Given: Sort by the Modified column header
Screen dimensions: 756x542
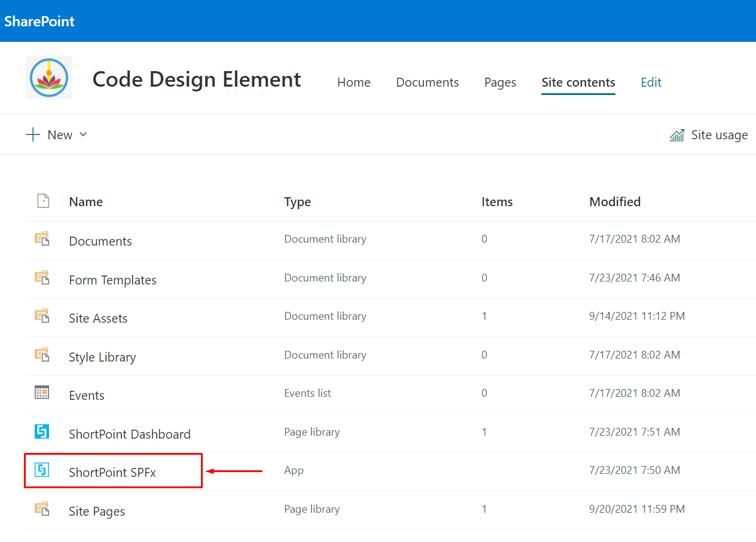Looking at the screenshot, I should coord(615,202).
